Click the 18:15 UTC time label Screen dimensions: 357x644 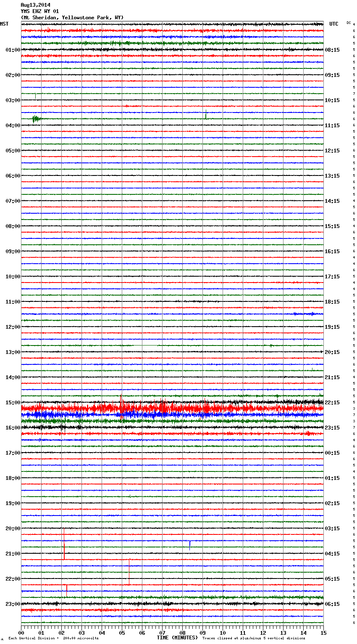332,302
